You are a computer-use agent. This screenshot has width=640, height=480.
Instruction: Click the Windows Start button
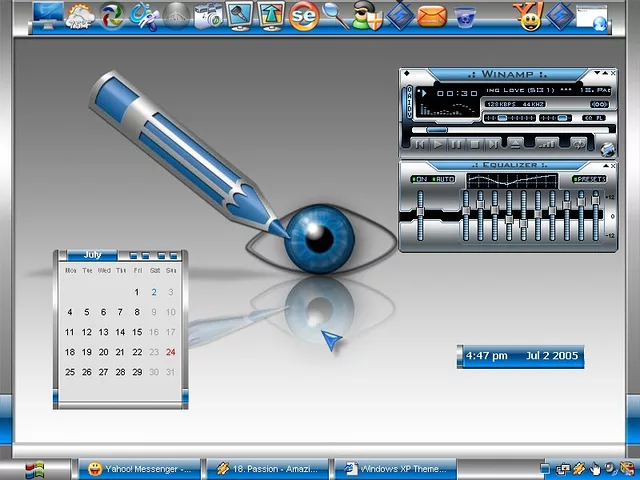tap(35, 468)
